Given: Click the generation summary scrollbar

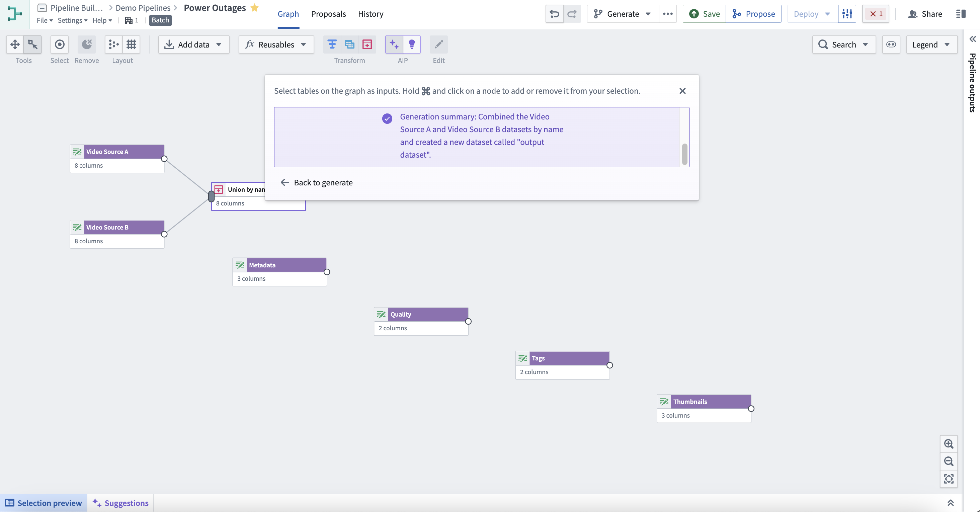Looking at the screenshot, I should point(684,155).
